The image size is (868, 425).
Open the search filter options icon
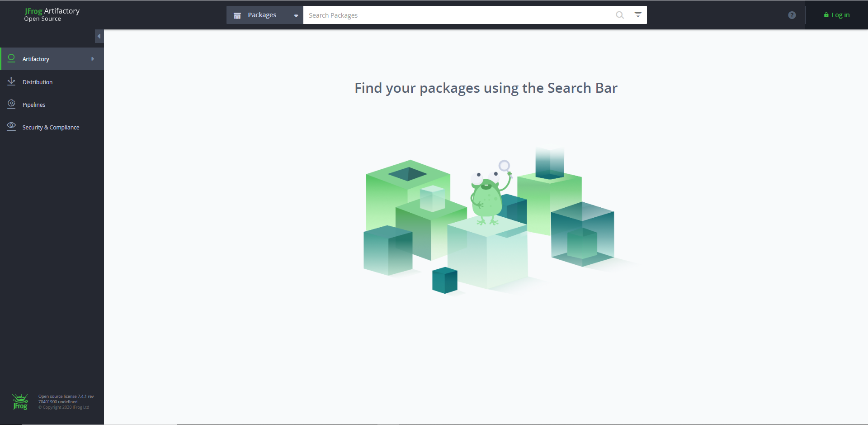[x=638, y=14]
